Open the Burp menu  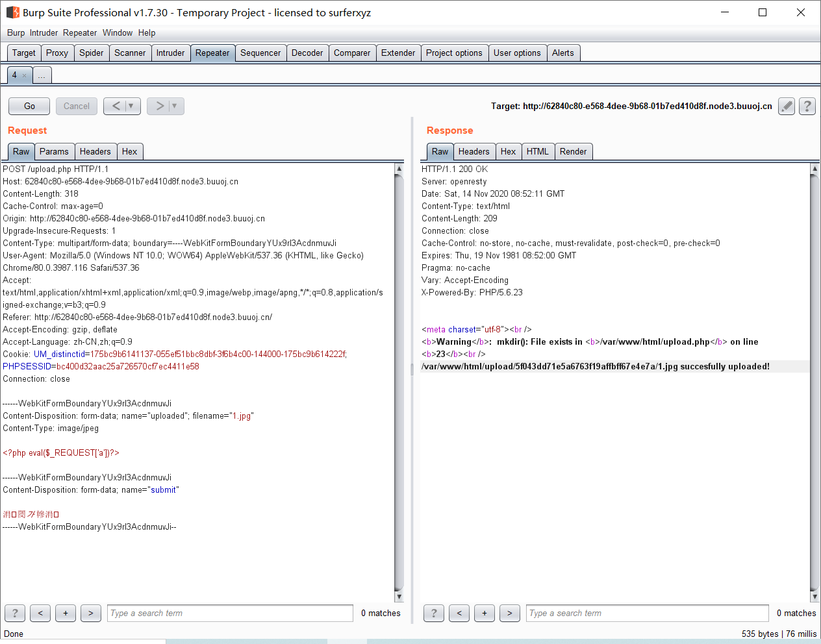(x=16, y=32)
